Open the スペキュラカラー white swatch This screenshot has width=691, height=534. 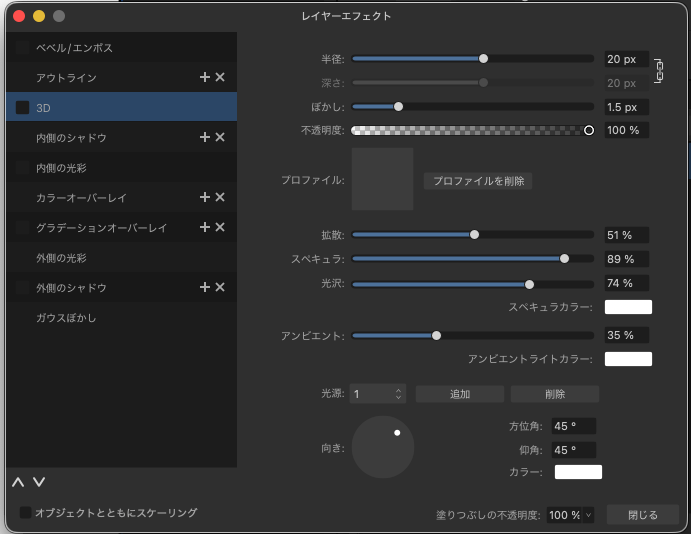click(x=628, y=307)
